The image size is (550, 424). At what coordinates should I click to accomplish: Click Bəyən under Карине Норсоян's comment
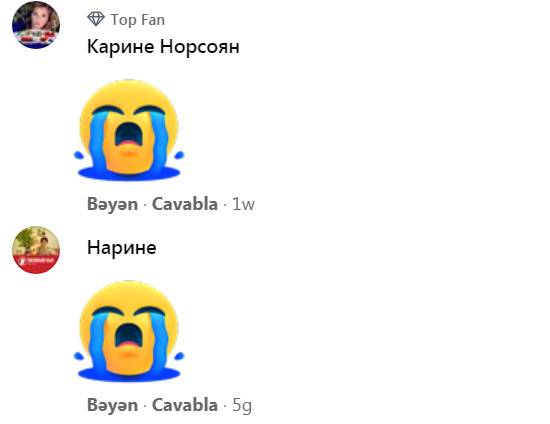coord(112,204)
